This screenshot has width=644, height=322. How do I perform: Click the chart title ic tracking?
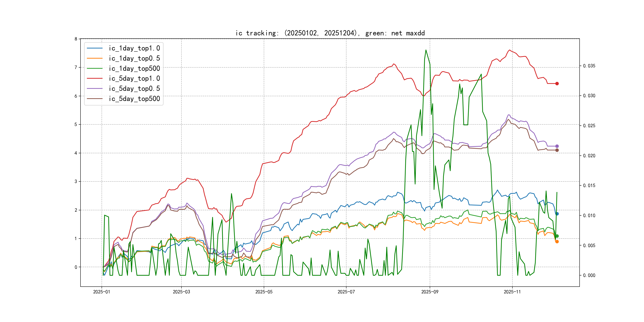point(330,33)
